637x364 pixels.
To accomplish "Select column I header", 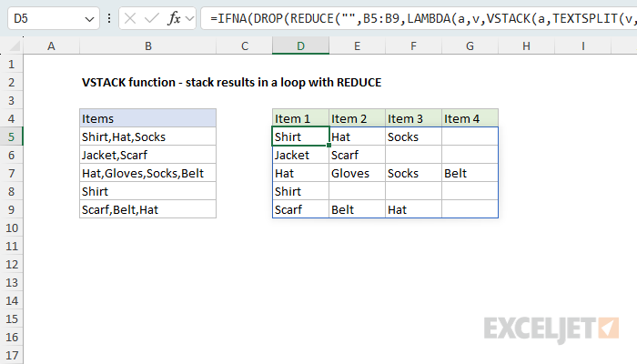I will point(583,46).
